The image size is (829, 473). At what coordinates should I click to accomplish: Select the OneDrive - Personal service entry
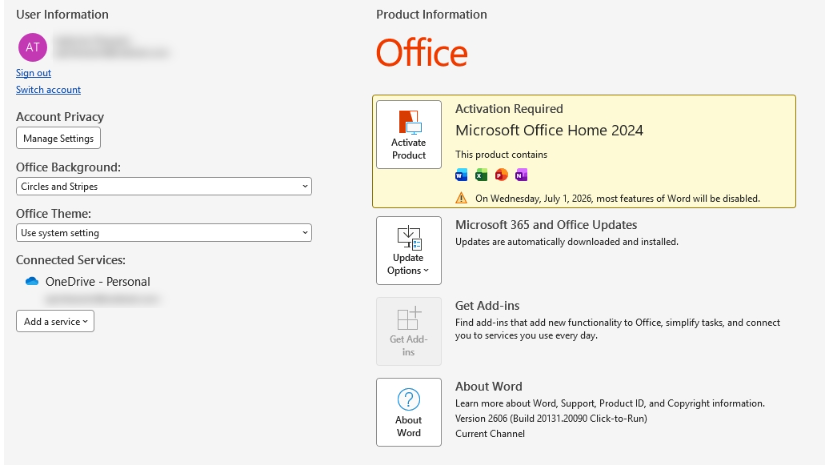coord(98,282)
